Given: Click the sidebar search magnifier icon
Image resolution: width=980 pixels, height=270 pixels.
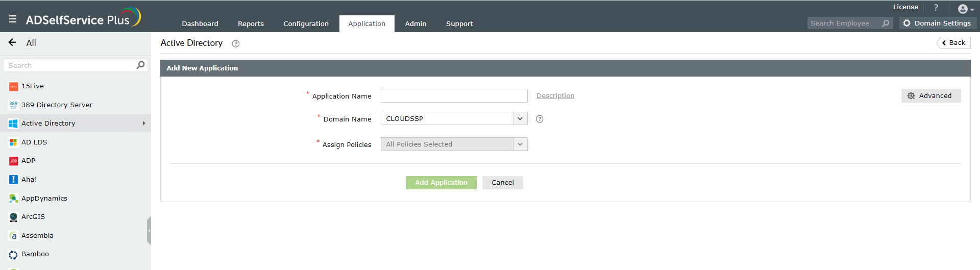Looking at the screenshot, I should point(140,65).
